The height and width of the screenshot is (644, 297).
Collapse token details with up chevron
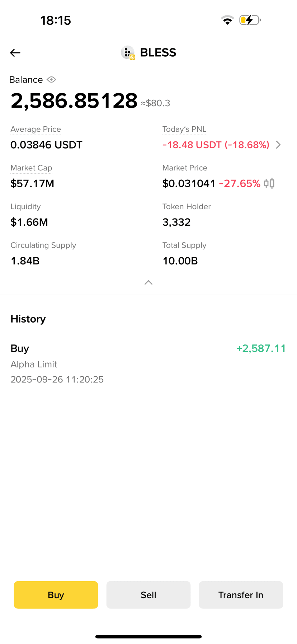point(148,283)
